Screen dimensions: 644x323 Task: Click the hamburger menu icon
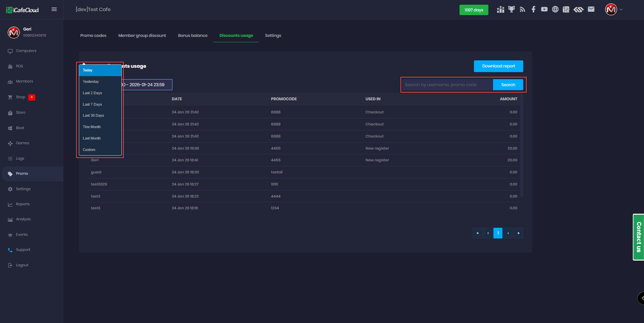pos(54,9)
